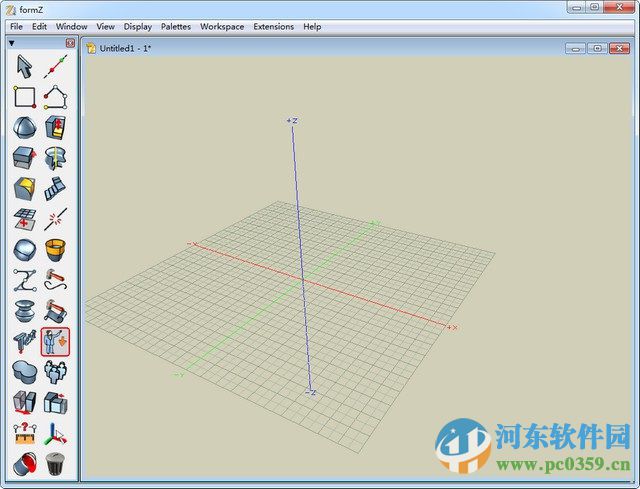Pick the Stair generation tool
The image size is (640, 489).
tap(56, 189)
